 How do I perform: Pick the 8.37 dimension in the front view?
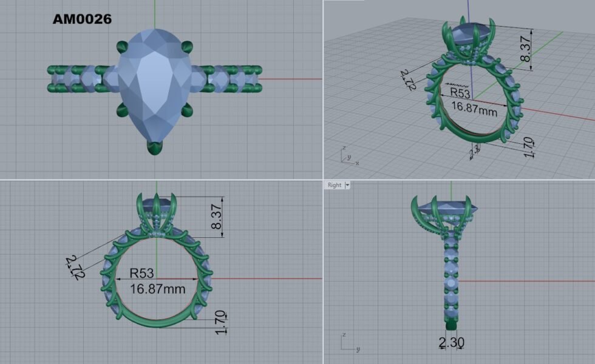click(x=216, y=217)
